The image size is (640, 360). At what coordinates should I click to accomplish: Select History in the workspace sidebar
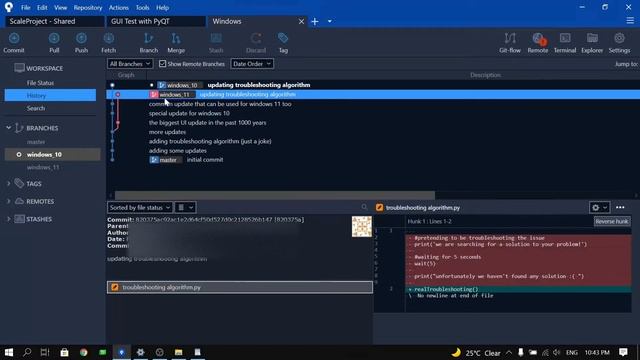click(50, 96)
